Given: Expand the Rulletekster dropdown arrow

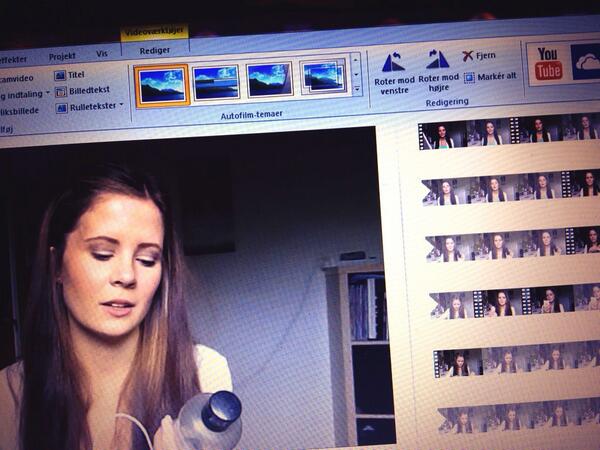Looking at the screenshot, I should [x=121, y=104].
